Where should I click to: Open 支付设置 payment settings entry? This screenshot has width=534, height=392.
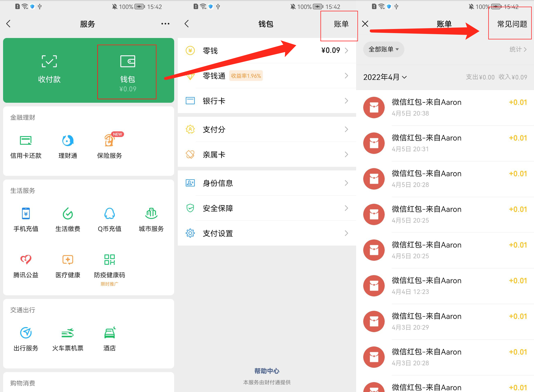tap(267, 233)
